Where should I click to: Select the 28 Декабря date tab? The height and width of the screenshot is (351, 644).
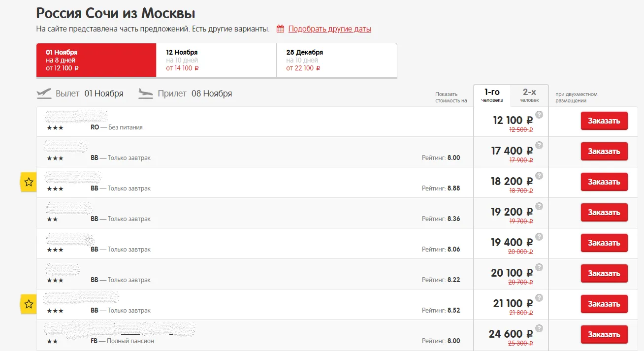pyautogui.click(x=336, y=60)
